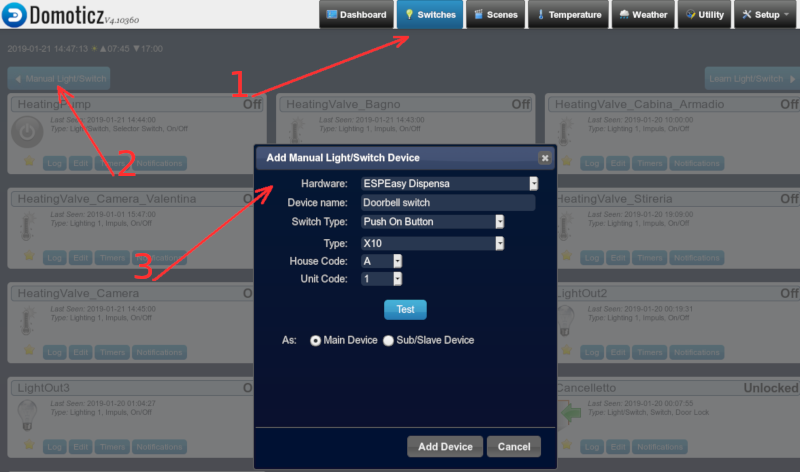Close the Add Manual Light/Switch dialog
Image resolution: width=800 pixels, height=472 pixels.
tap(545, 158)
